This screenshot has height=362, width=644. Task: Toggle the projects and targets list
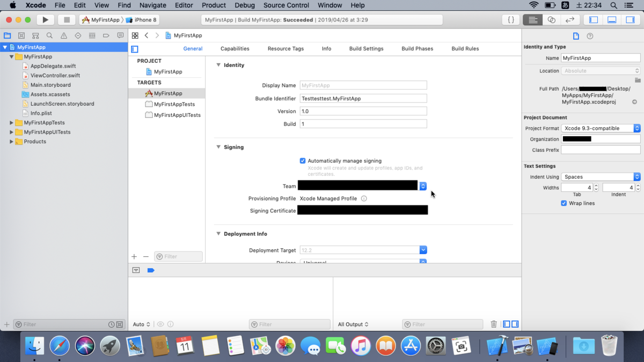pos(135,49)
